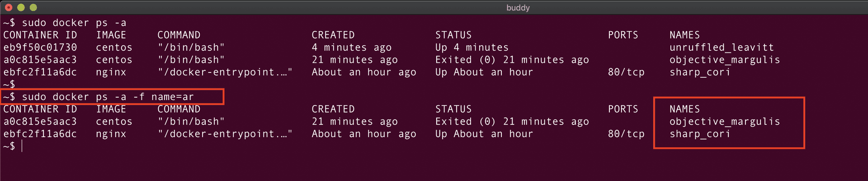Click the "buddy" window title

(518, 8)
